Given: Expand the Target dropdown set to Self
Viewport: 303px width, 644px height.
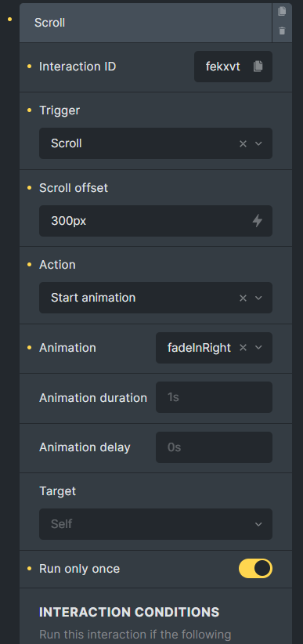Looking at the screenshot, I should (x=156, y=524).
